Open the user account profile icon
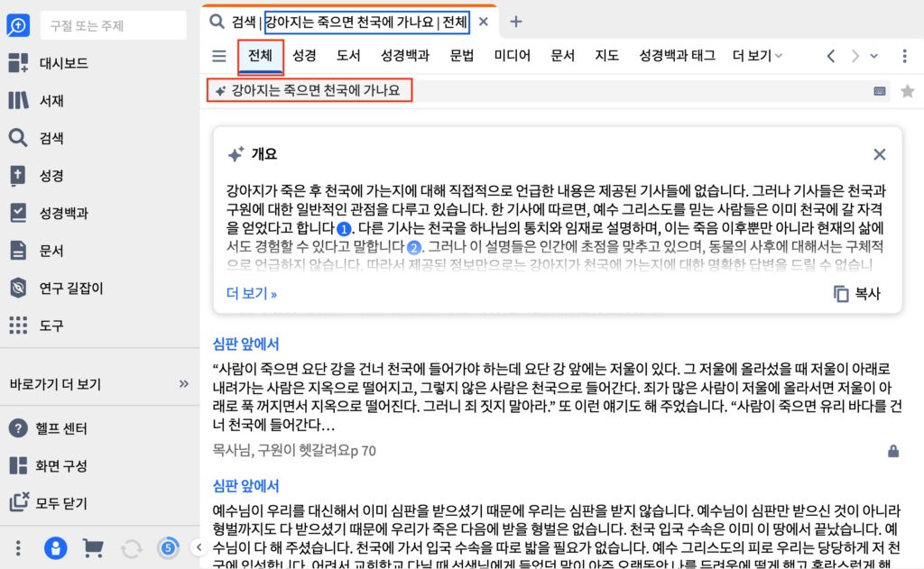This screenshot has height=569, width=924. pos(55,548)
